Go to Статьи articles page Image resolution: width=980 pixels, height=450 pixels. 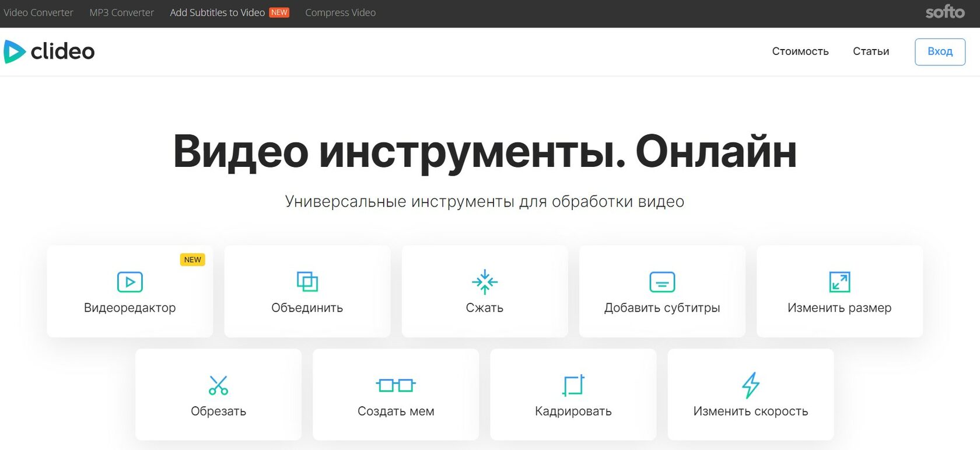coord(871,51)
